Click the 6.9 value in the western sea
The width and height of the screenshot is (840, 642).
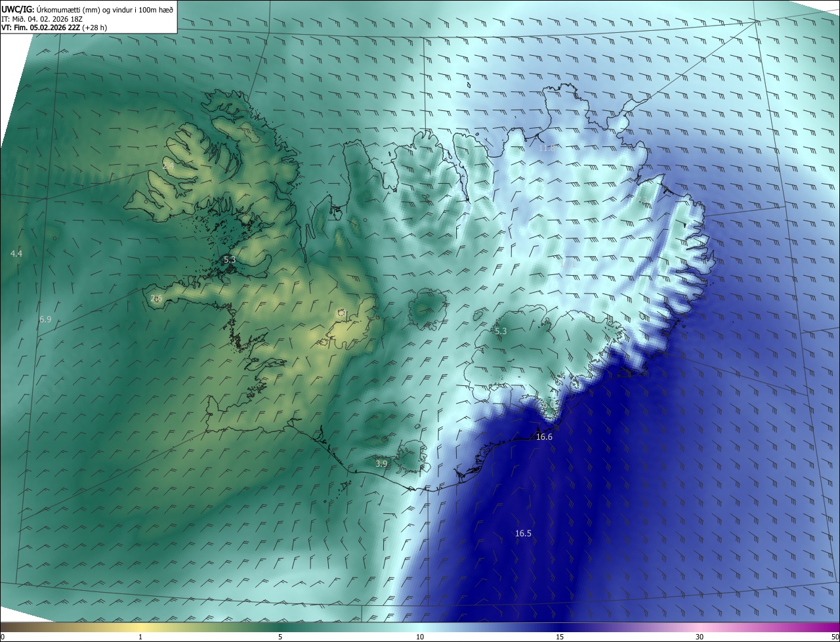click(45, 319)
